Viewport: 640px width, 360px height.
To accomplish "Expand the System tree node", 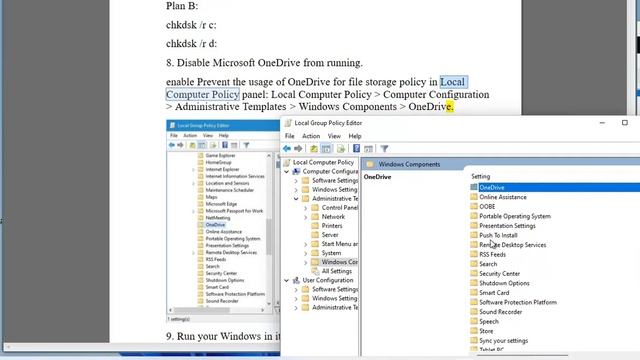I will click(305, 253).
